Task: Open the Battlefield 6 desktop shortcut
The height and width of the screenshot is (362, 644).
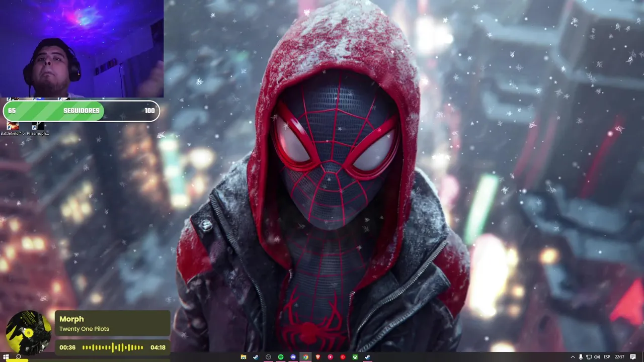Action: 13,129
